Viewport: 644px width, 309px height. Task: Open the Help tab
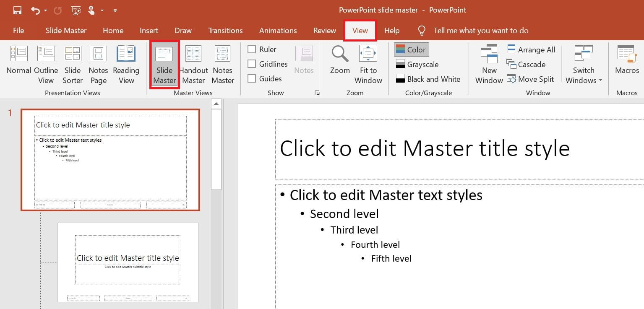click(x=392, y=30)
